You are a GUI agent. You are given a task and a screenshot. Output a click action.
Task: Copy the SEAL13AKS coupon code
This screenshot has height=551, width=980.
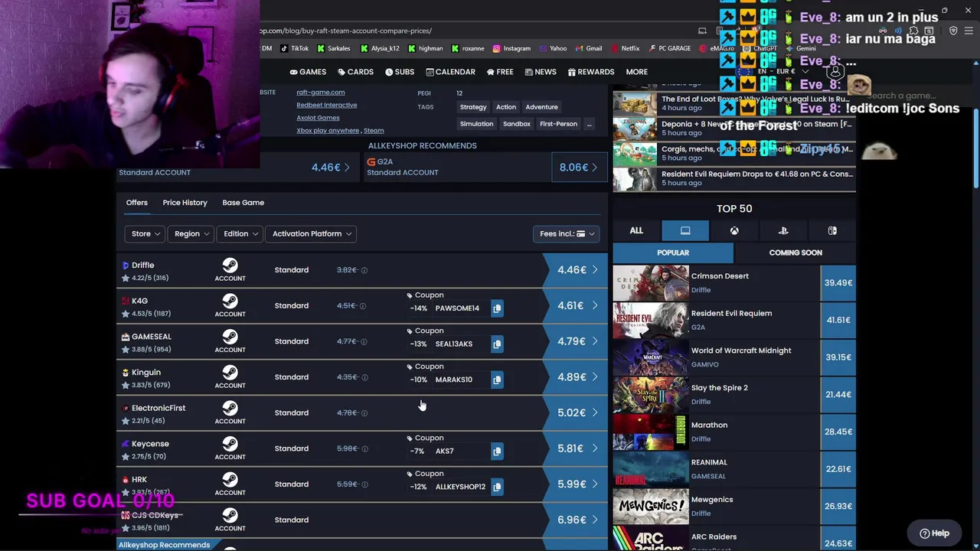pos(497,344)
